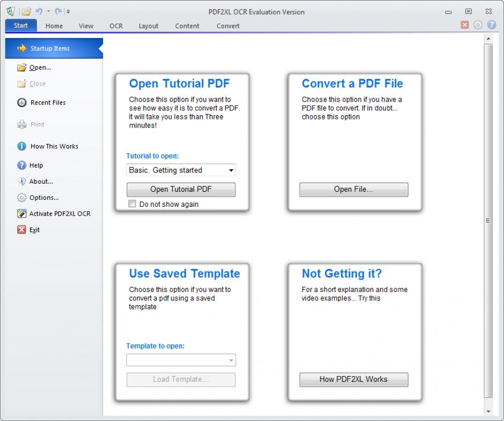Click the About info icon
Viewport: 504px width, 421px height.
pos(21,182)
